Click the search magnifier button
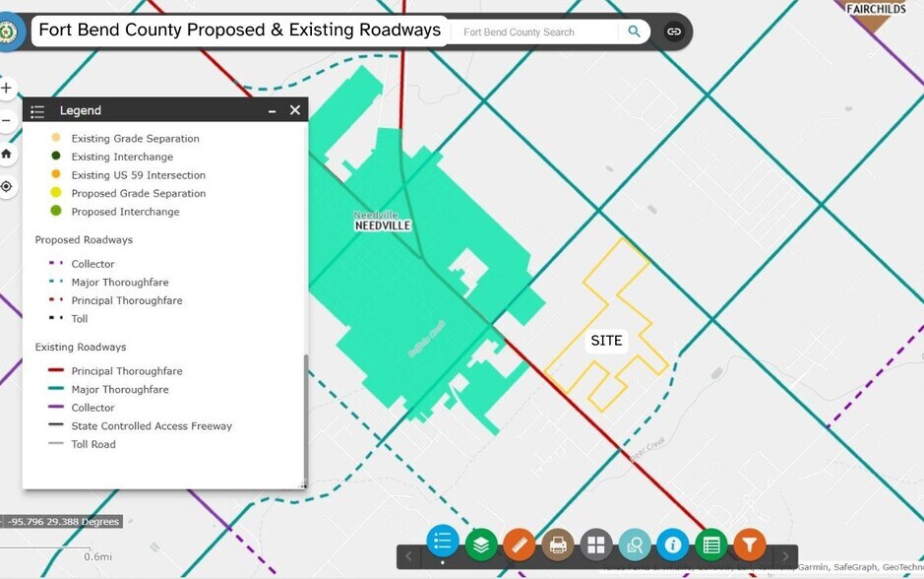Screen dimensions: 924x579 634,32
